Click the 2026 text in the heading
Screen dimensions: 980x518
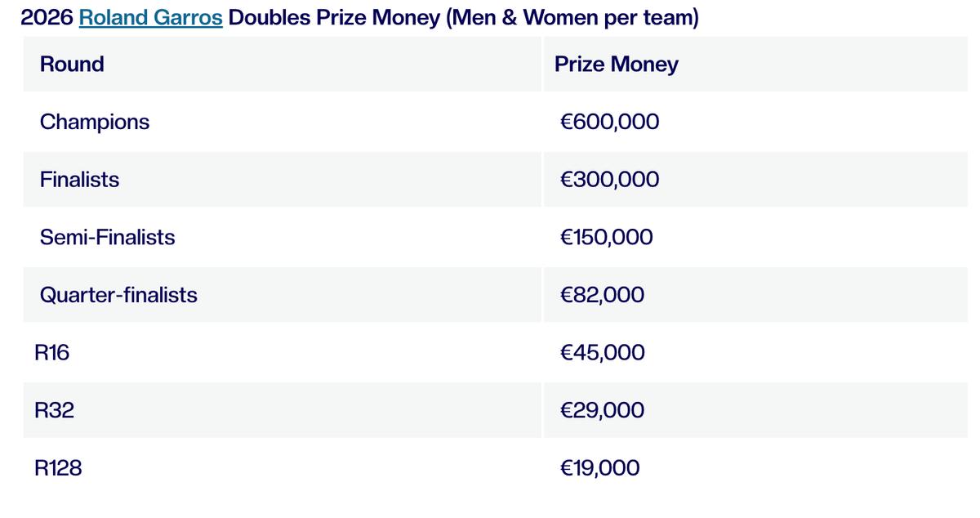coord(47,18)
